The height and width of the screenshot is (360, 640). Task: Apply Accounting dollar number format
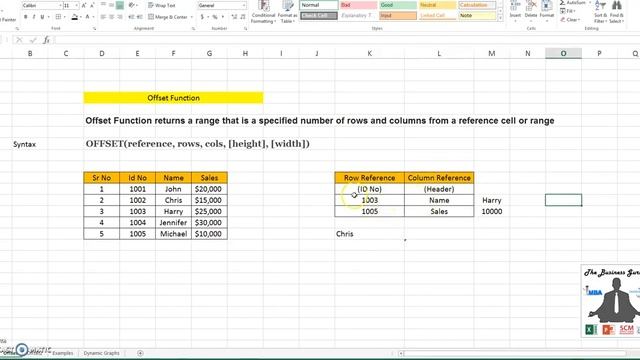(x=202, y=17)
